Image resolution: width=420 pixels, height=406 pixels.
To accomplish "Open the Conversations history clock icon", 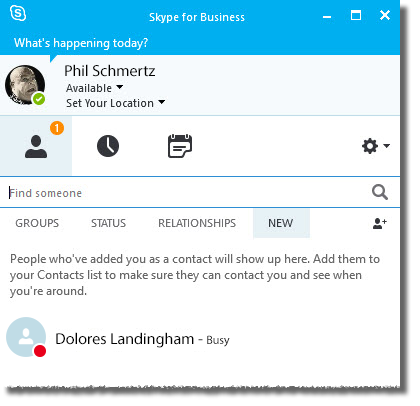I will pyautogui.click(x=108, y=146).
